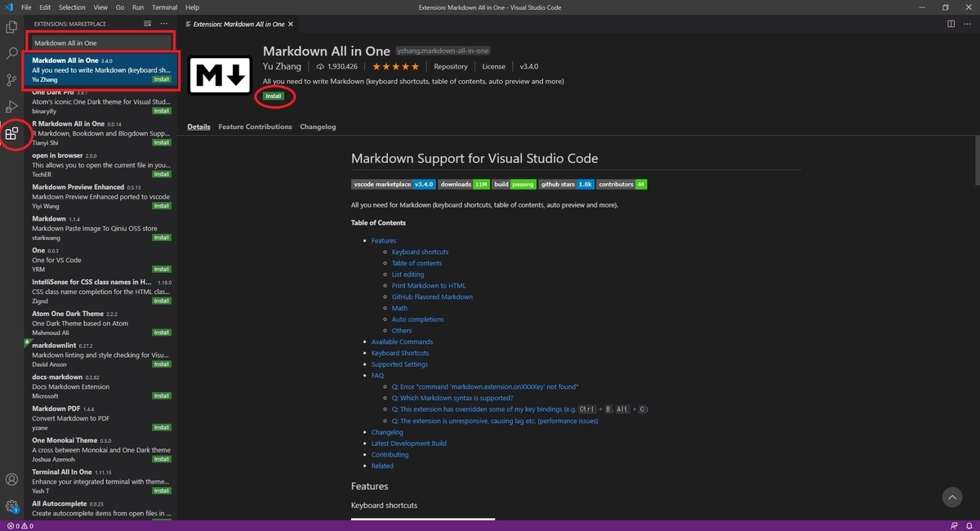Click the Features link in table of contents
Image resolution: width=980 pixels, height=531 pixels.
click(384, 241)
